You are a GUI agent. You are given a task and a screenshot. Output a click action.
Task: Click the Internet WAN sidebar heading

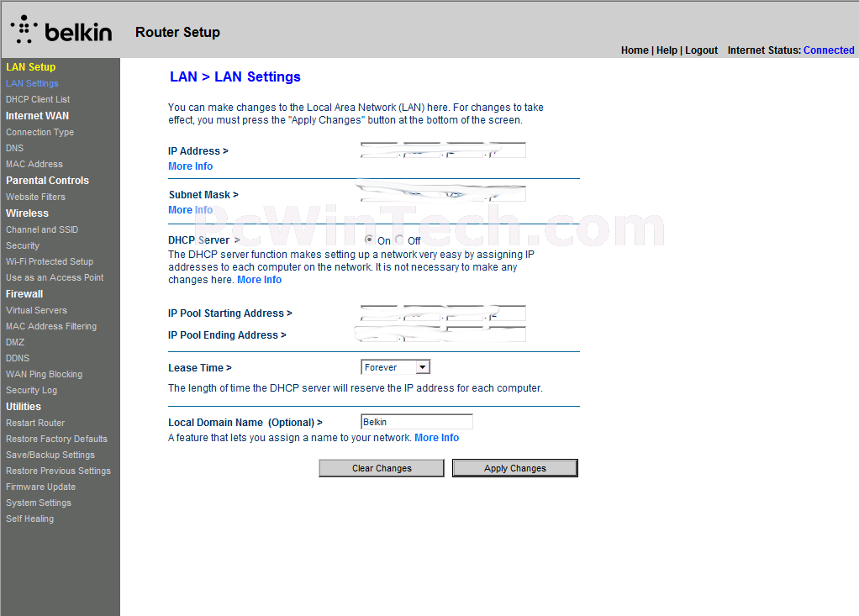point(37,115)
